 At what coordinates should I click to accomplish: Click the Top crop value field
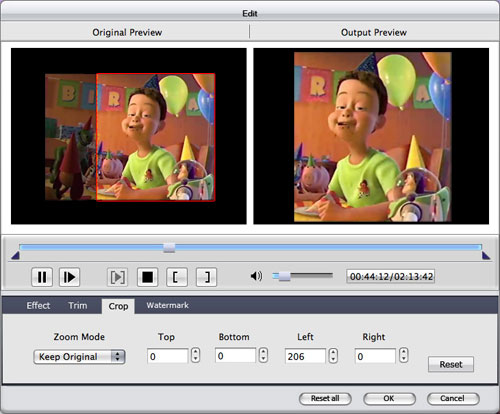point(168,356)
